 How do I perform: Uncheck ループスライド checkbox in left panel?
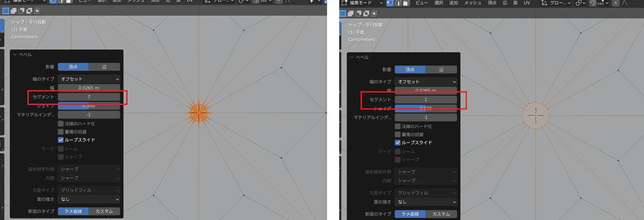point(61,140)
